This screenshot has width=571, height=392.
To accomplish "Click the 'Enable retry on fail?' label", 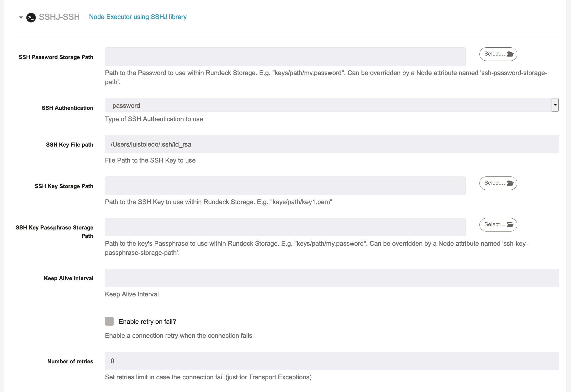I will pos(147,322).
